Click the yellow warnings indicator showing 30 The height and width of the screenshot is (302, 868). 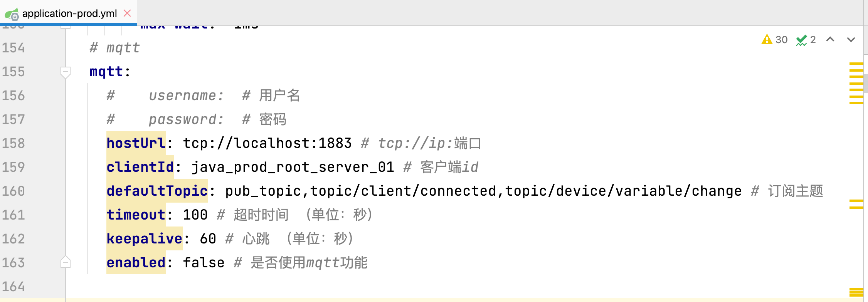pos(774,40)
